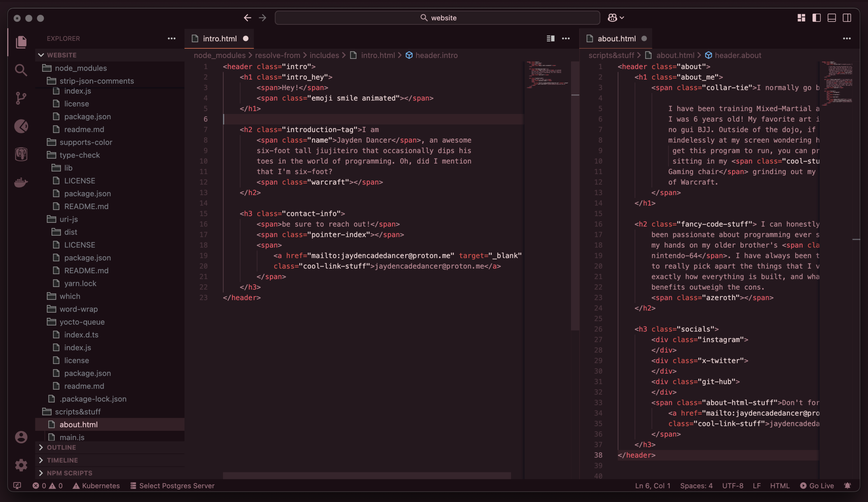Open the Manage gear icon
Screen dimensions: 868x502
(21, 465)
